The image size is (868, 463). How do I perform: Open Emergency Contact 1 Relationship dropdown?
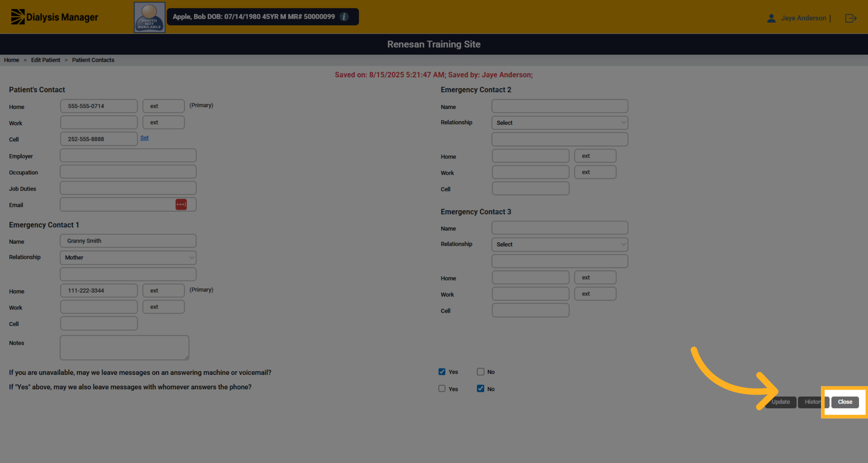click(128, 258)
